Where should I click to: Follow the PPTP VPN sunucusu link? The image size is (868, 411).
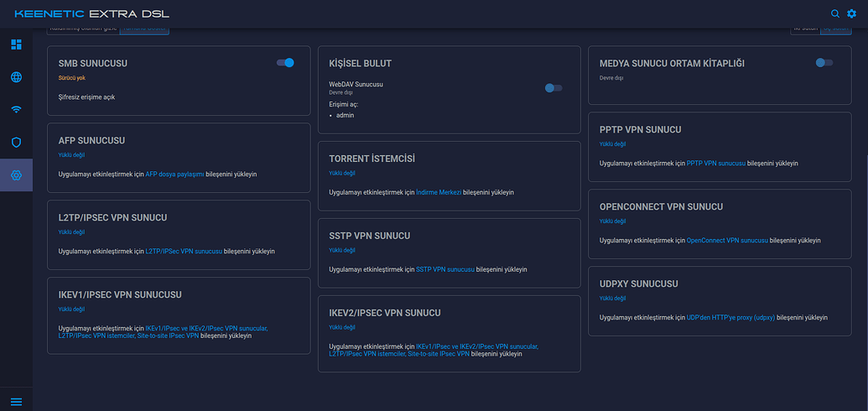[x=715, y=164]
